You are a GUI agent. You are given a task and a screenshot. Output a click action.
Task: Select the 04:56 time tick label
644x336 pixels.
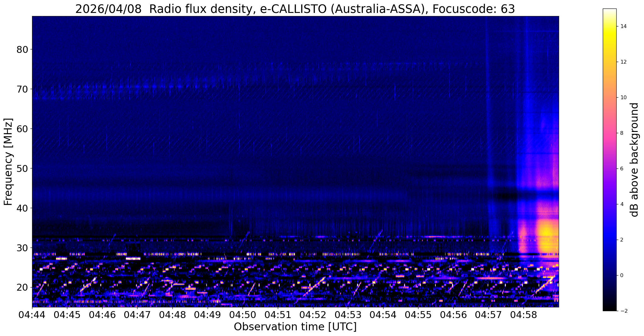453,315
